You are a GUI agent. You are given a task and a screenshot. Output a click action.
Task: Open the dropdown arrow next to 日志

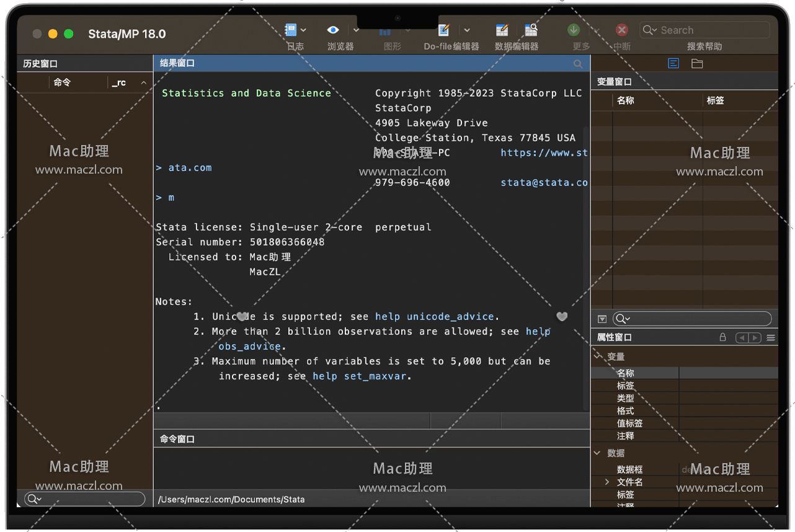pos(304,30)
